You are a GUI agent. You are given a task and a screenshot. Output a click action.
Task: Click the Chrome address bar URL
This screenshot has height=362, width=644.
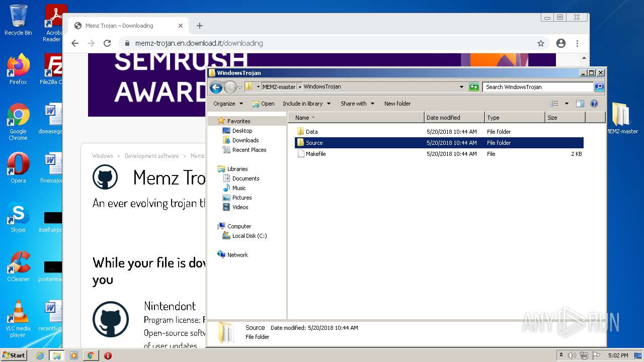click(199, 43)
